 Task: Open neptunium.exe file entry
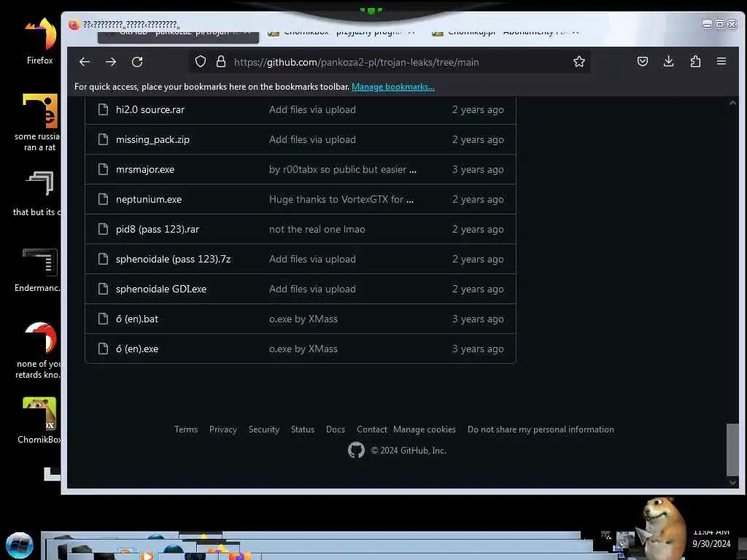tap(149, 200)
